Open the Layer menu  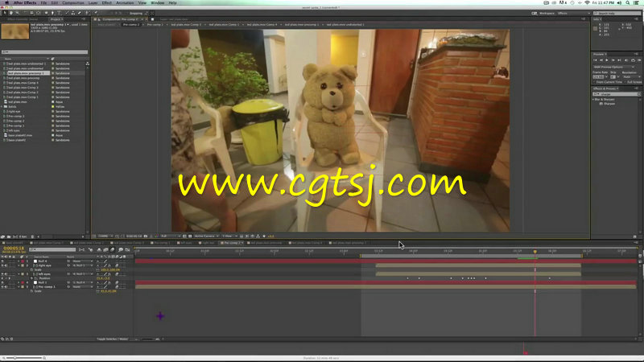point(93,3)
